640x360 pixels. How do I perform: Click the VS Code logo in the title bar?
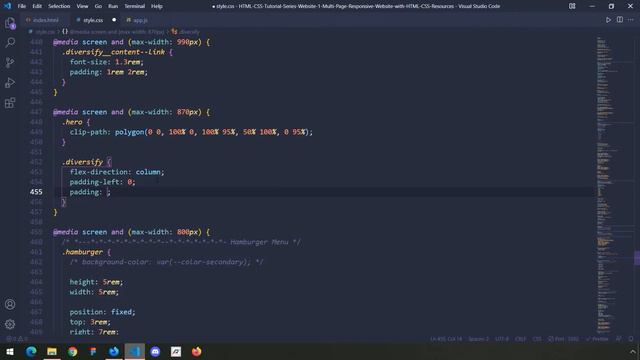click(7, 6)
